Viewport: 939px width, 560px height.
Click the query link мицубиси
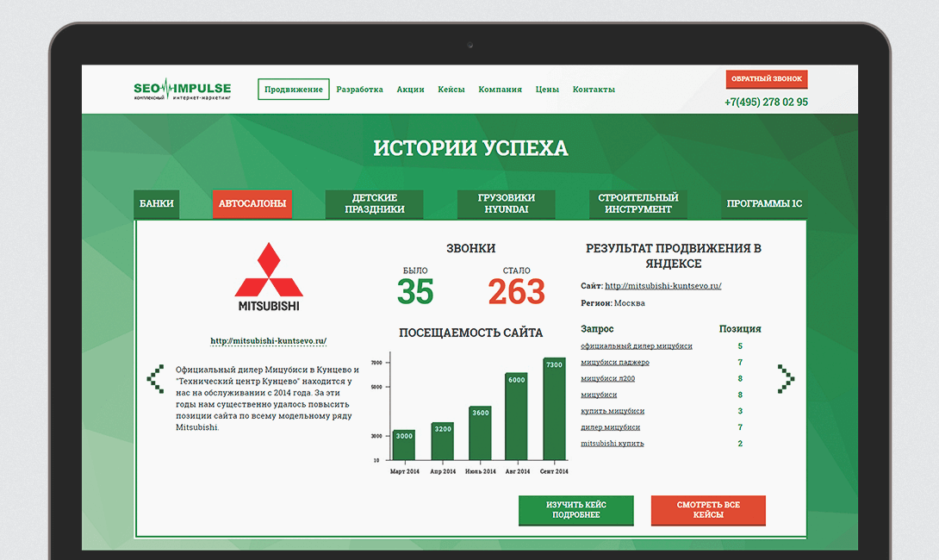[x=598, y=395]
